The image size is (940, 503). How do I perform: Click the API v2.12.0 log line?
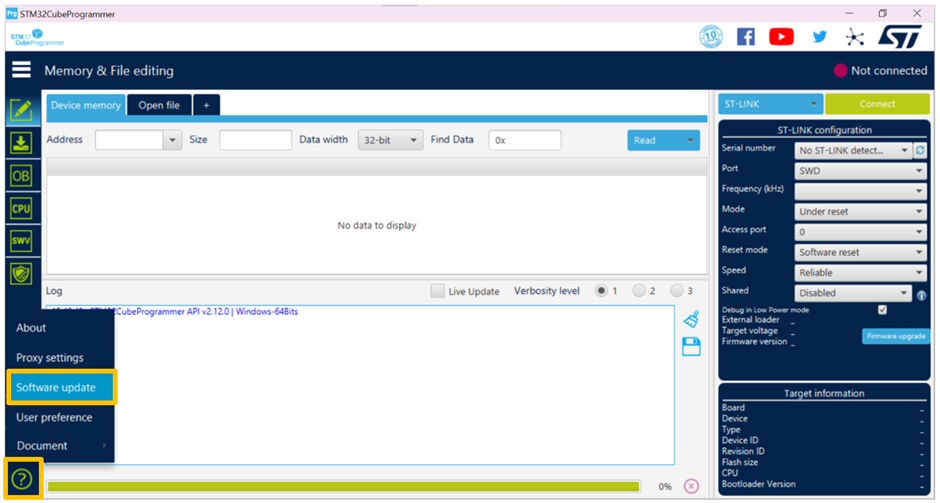(175, 312)
